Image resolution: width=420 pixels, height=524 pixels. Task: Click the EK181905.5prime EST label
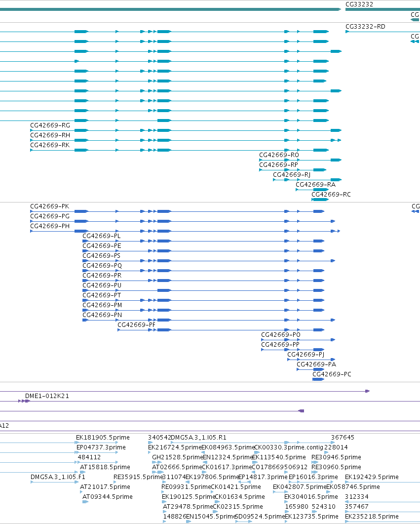point(103,438)
